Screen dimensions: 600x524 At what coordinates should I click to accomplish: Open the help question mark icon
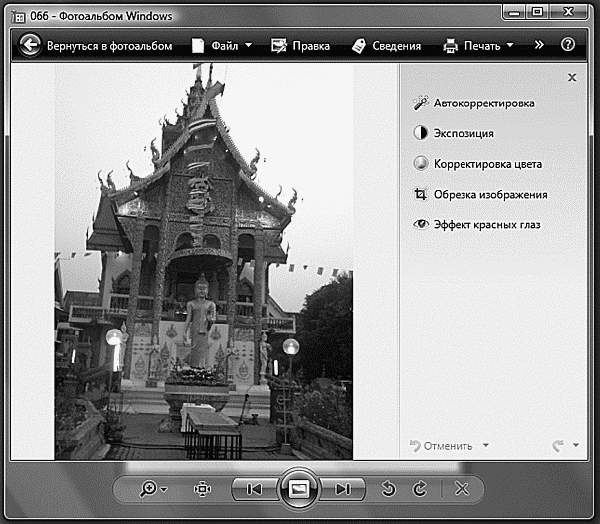[x=568, y=45]
